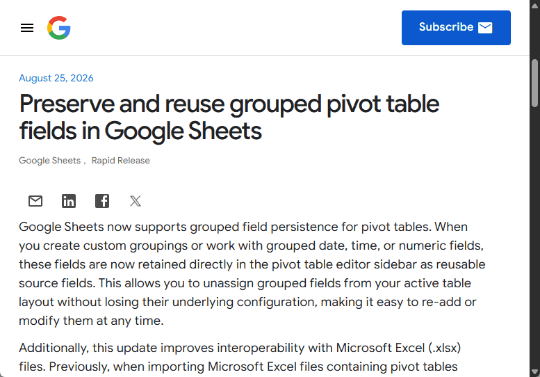The height and width of the screenshot is (377, 540).
Task: Click the paragraph starting 'Additionally, this update'
Action: (240, 357)
